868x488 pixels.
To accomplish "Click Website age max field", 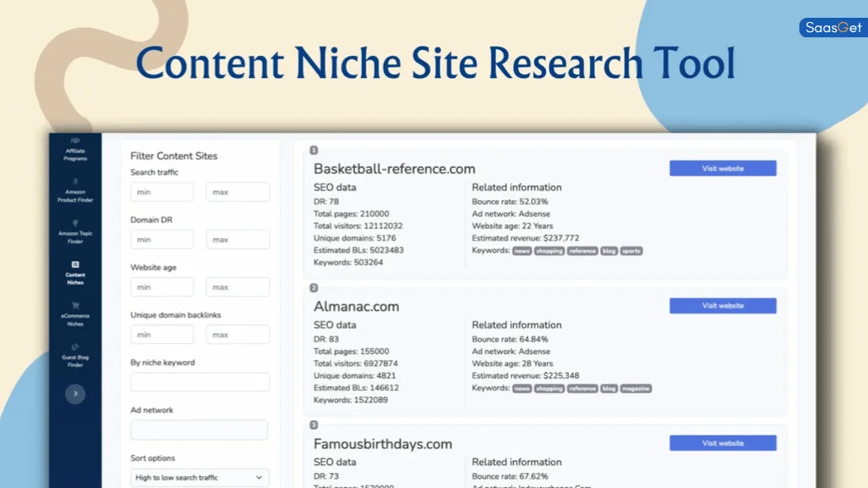I will [x=237, y=287].
